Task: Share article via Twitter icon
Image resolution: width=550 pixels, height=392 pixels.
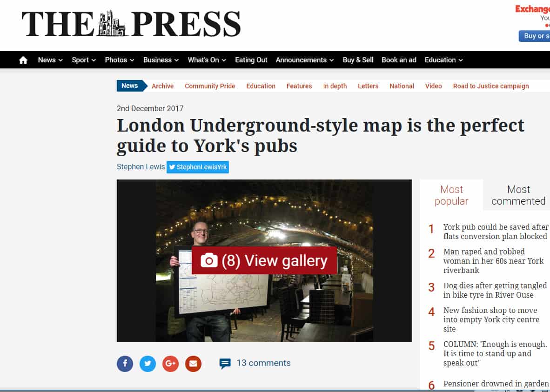Action: click(x=148, y=364)
